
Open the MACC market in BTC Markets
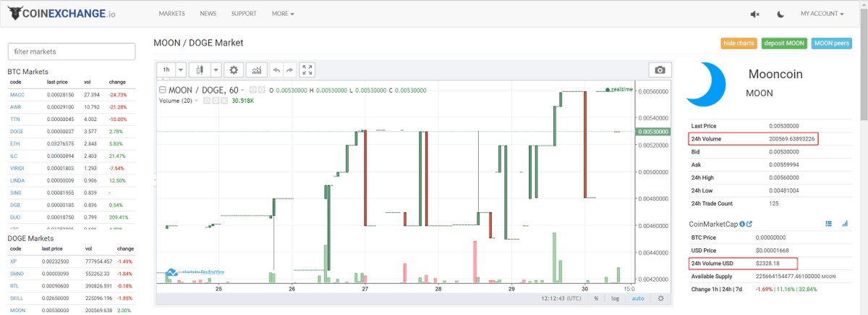pyautogui.click(x=17, y=95)
